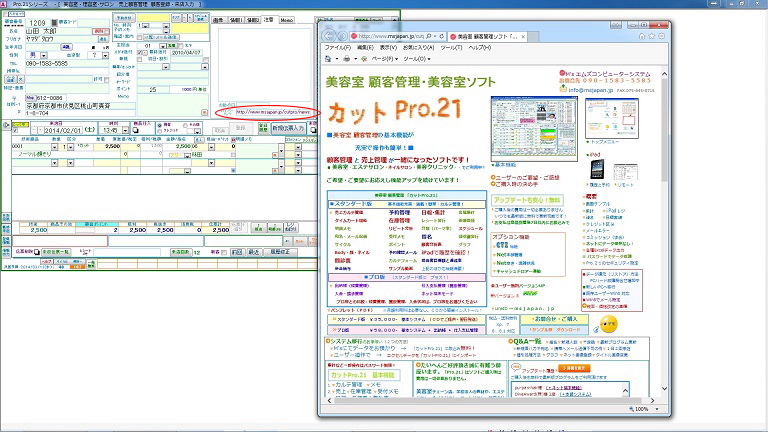Click the arrow icon left of 来店日 row
Viewport: 768px width, 432px height.
6,125
